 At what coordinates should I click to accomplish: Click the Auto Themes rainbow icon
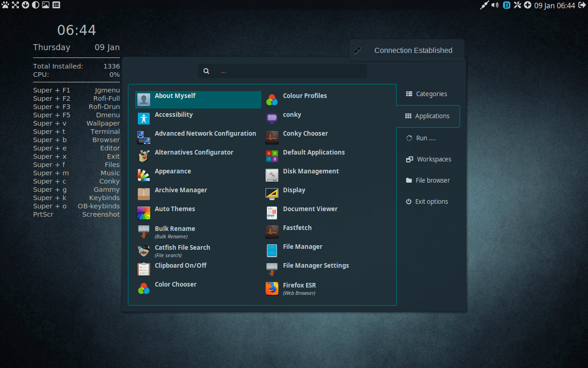pos(144,213)
